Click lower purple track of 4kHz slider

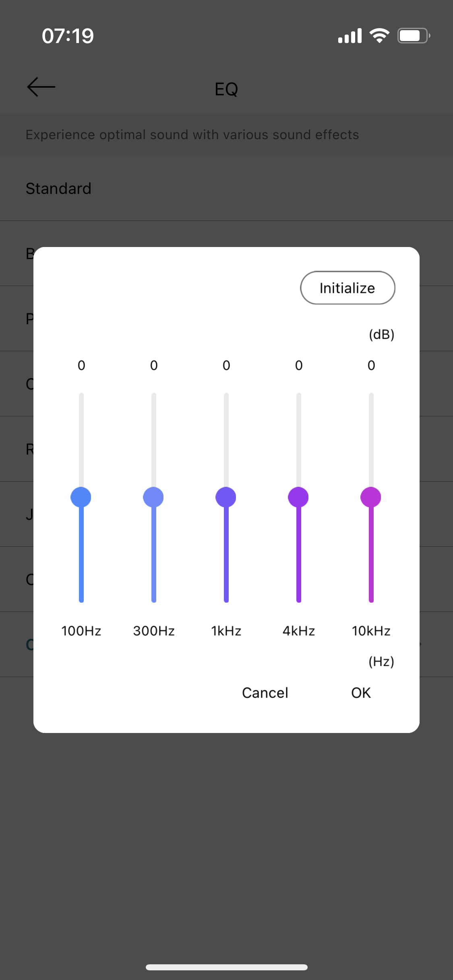point(299,555)
